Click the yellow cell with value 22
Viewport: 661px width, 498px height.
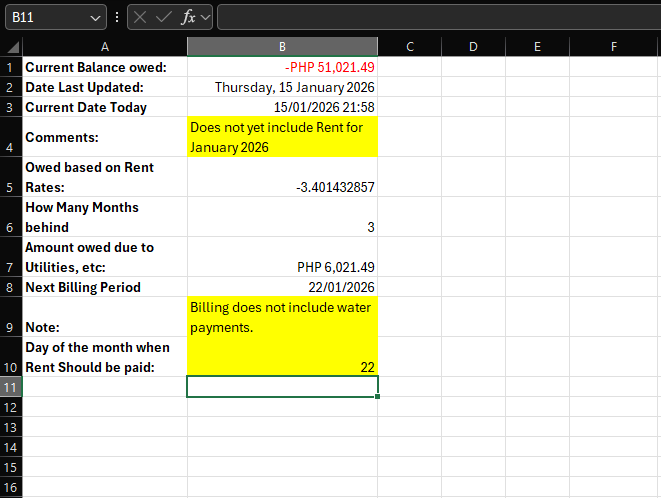click(282, 357)
